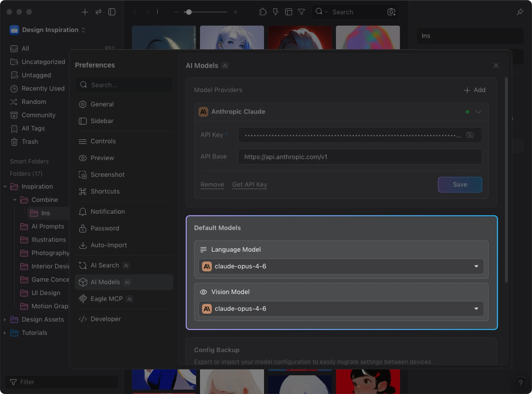Open the Eagle MCP preferences section
This screenshot has height=394, width=532.
click(x=107, y=299)
